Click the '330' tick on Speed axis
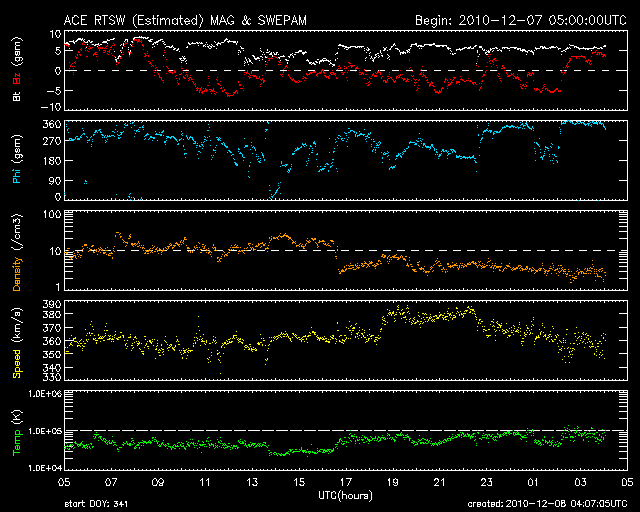The image size is (640, 512). point(52,377)
